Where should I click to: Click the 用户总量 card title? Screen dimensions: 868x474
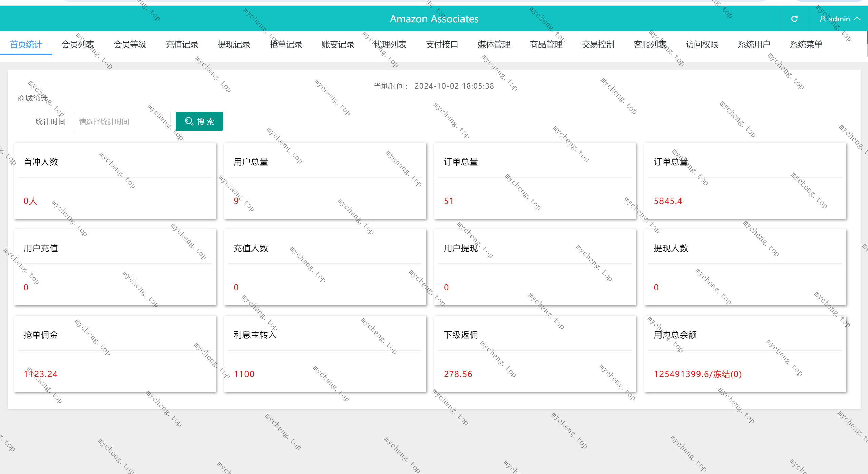tap(251, 162)
